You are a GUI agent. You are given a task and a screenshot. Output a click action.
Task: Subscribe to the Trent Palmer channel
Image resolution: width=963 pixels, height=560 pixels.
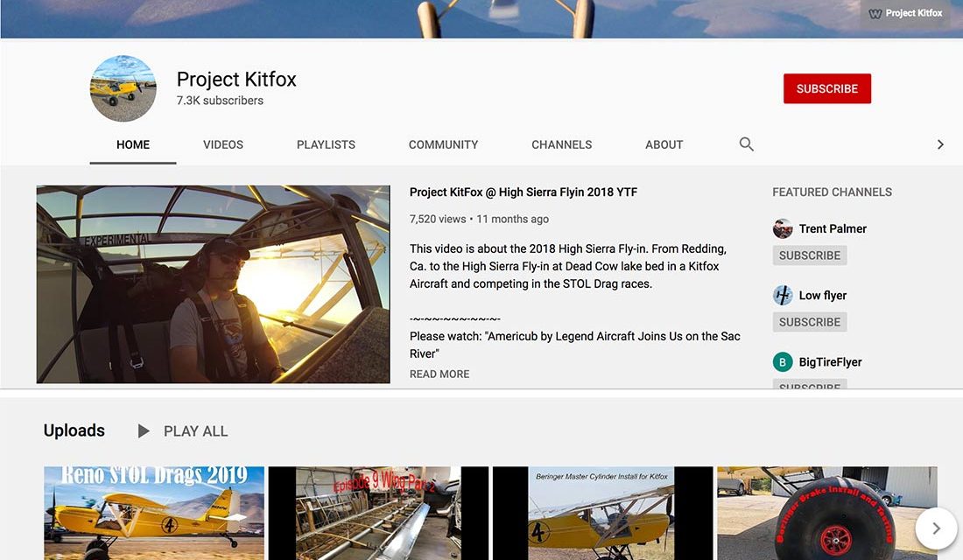click(809, 255)
